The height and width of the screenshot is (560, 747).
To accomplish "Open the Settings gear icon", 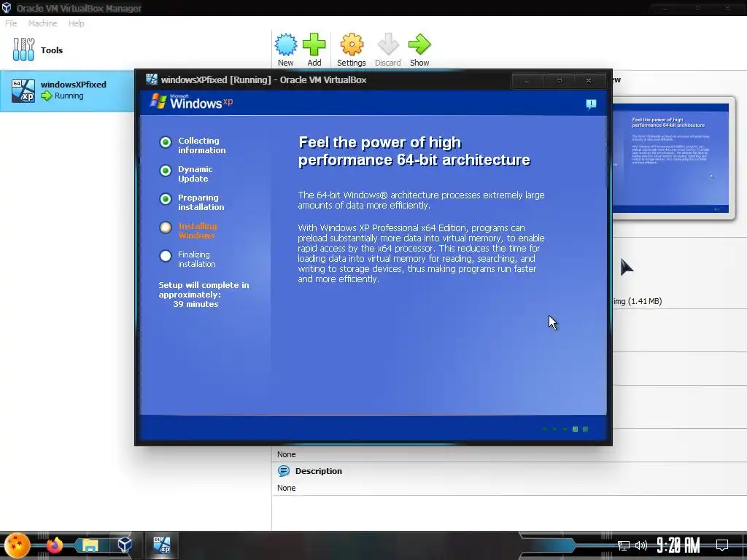I will coord(352,44).
